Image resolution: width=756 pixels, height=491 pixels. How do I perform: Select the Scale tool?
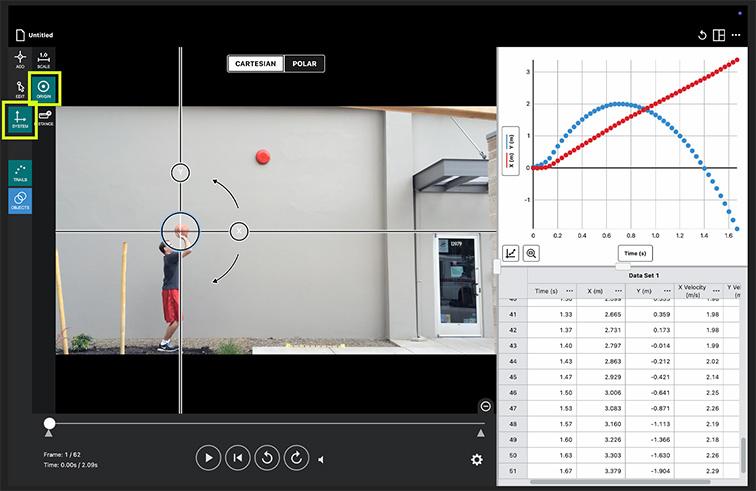(43, 59)
